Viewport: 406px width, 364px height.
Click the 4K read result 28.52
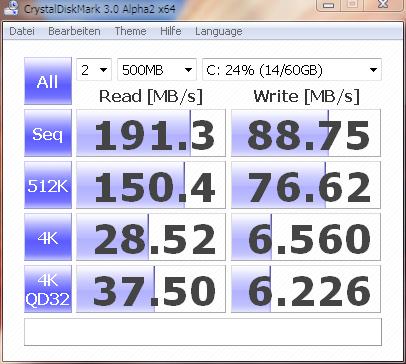[x=151, y=237]
